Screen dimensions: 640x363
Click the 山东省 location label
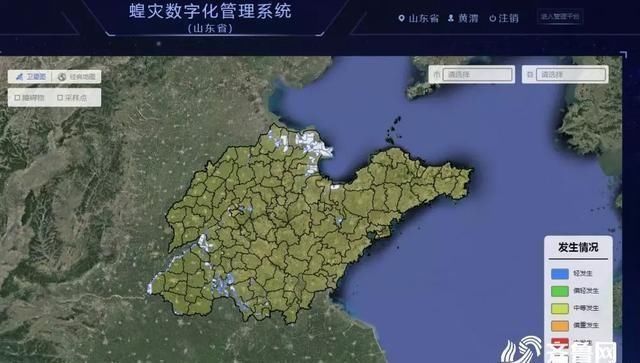point(424,18)
